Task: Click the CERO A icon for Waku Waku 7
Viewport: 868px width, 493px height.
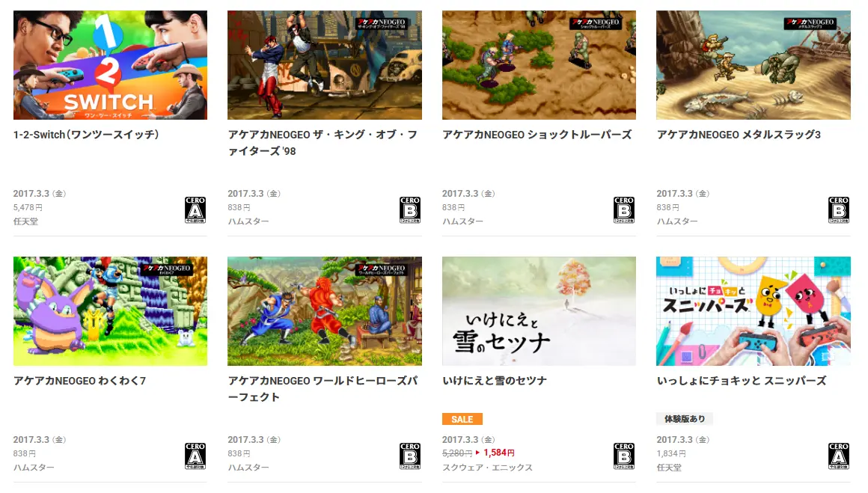Action: [x=195, y=456]
